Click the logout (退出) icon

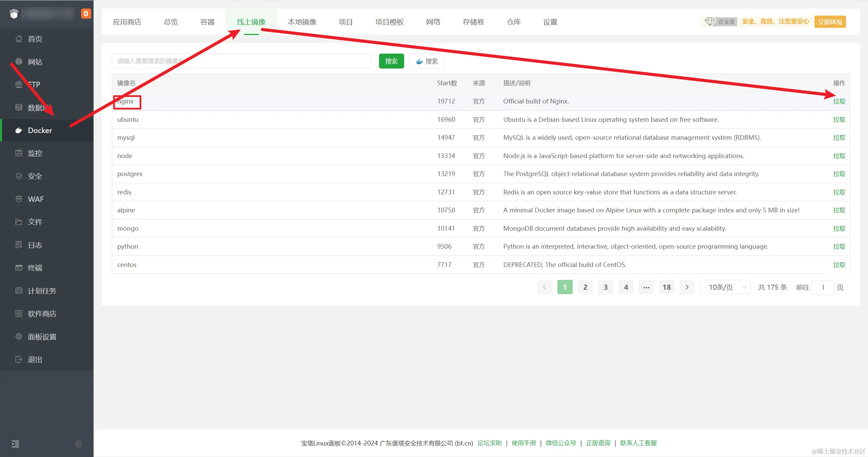pyautogui.click(x=19, y=359)
